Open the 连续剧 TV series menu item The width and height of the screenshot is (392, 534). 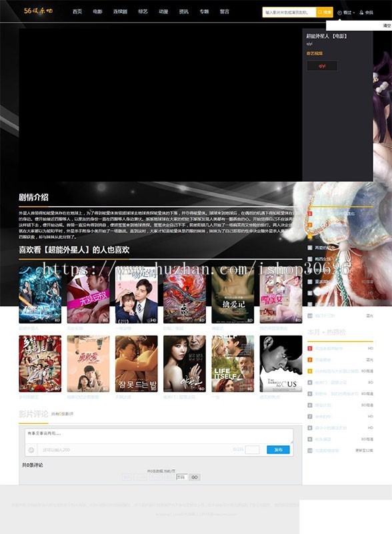click(x=120, y=11)
